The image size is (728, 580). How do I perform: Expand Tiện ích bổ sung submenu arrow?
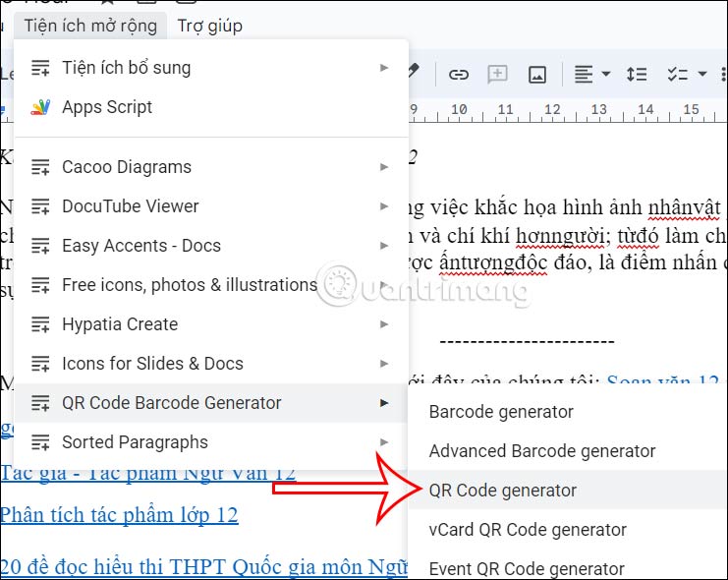[384, 68]
